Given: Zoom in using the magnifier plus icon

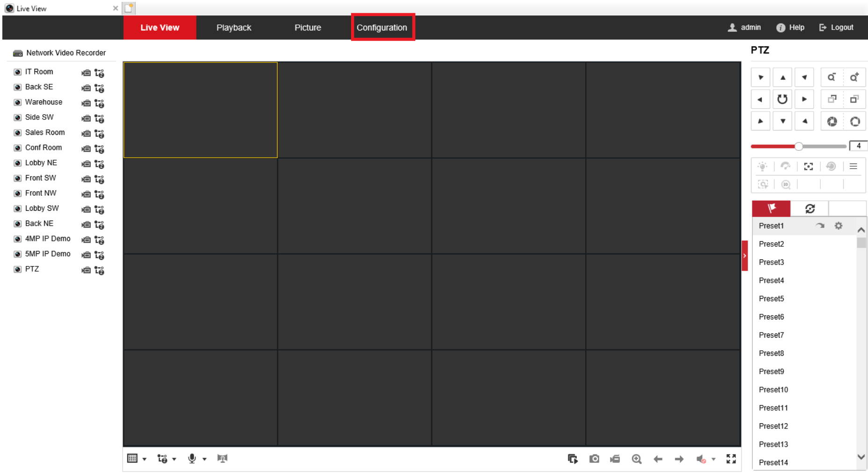Looking at the screenshot, I should coord(854,78).
